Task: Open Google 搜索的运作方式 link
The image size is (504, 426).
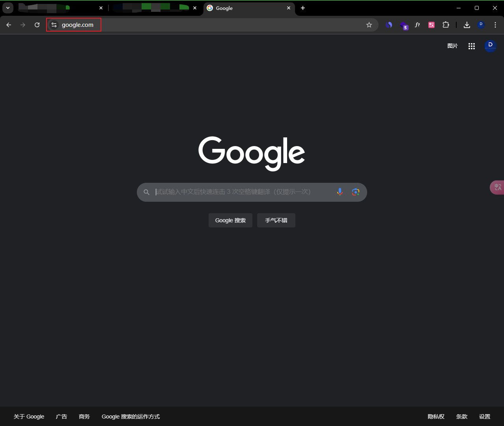Action: point(131,417)
